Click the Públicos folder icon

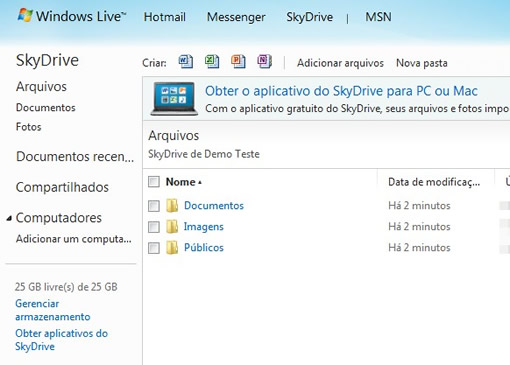click(x=172, y=248)
